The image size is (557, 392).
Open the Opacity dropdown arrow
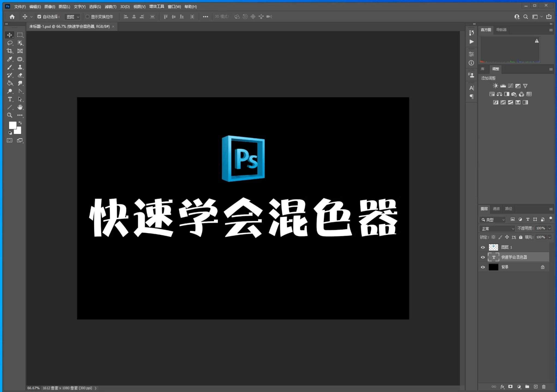tap(549, 228)
